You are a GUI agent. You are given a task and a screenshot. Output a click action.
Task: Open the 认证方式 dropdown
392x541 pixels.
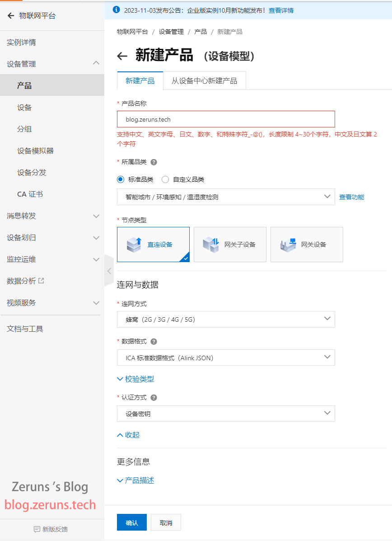[x=226, y=414]
